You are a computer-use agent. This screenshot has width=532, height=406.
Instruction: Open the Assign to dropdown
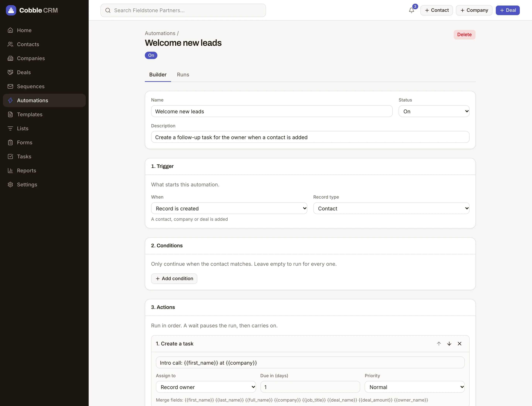[x=206, y=387]
